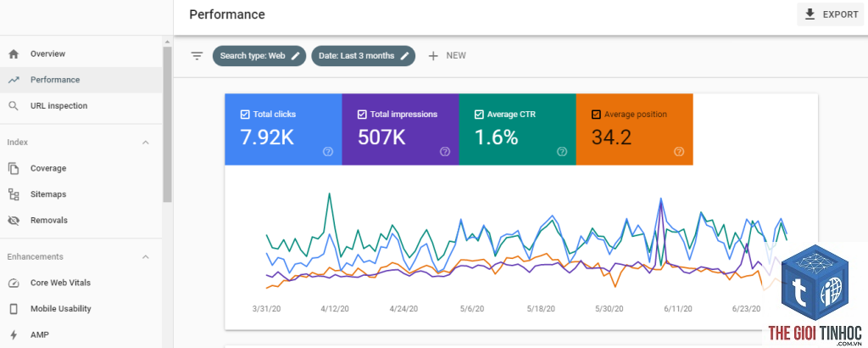The width and height of the screenshot is (868, 348).
Task: Click the 7.92K total clicks value
Action: 267,137
